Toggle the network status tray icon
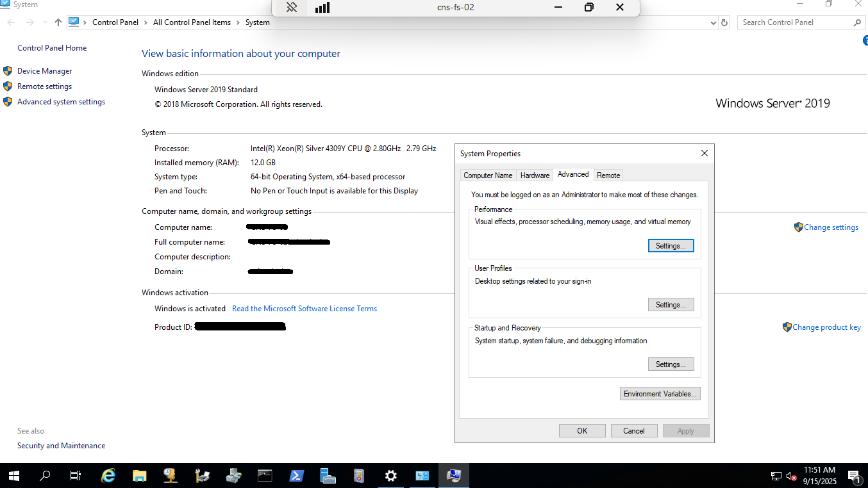 coord(776,476)
